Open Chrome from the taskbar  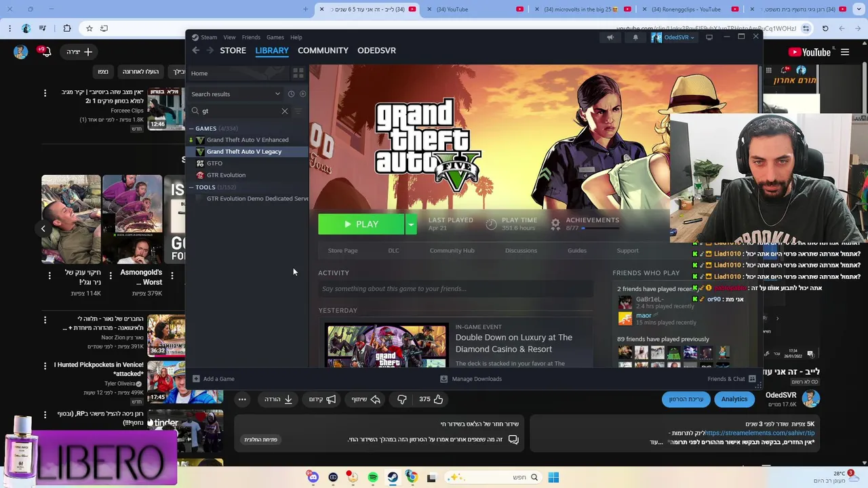412,477
